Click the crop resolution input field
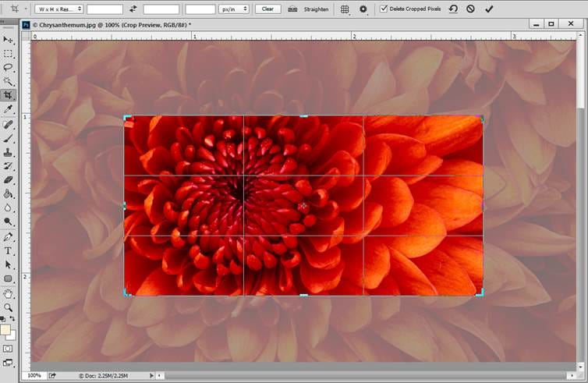Viewport: 588px width, 383px height. click(200, 9)
